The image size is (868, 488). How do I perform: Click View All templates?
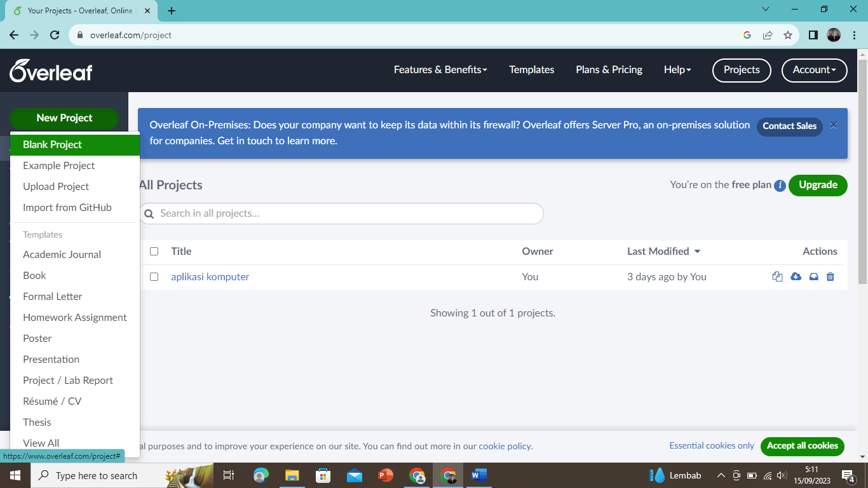pos(75,443)
